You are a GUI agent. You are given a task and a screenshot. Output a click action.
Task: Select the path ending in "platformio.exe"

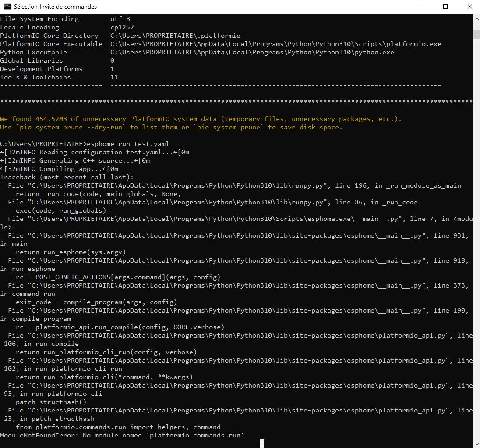[276, 44]
